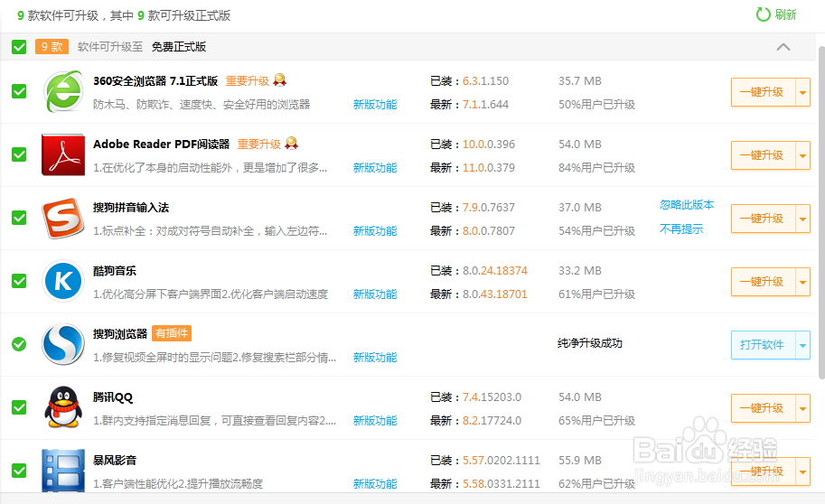Viewport: 825px width, 504px height.
Task: Click the green success check on 搜狗浏览器 row
Action: pos(19,344)
